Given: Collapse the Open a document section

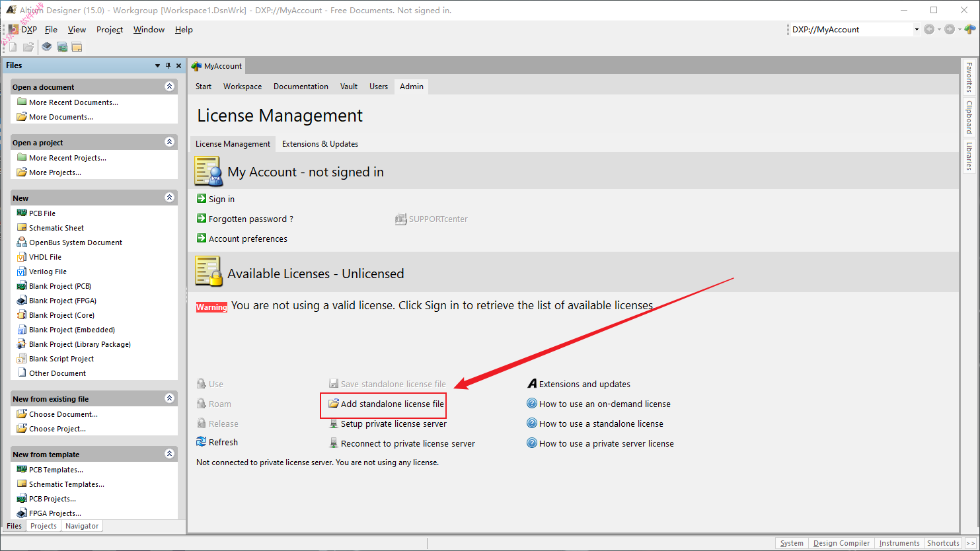Looking at the screenshot, I should coord(170,87).
